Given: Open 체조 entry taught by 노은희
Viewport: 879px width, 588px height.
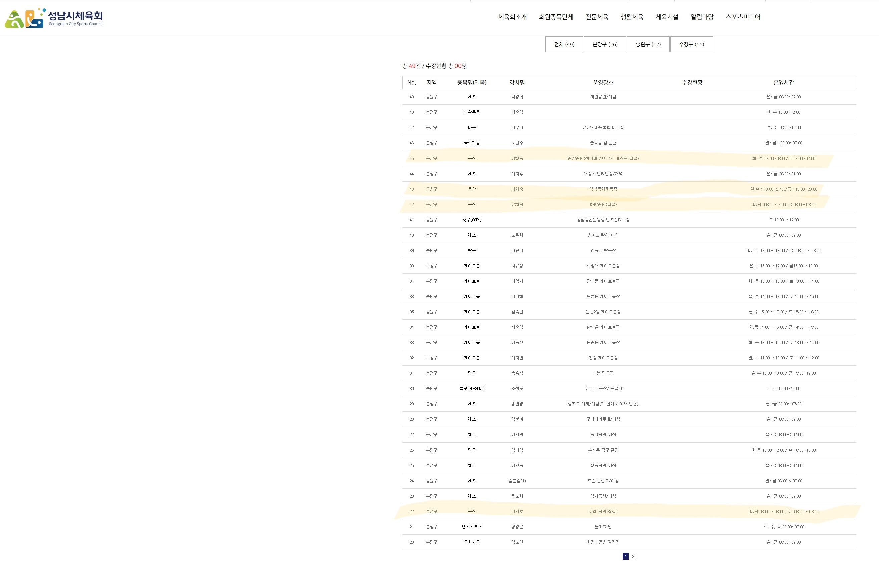Looking at the screenshot, I should (x=472, y=236).
